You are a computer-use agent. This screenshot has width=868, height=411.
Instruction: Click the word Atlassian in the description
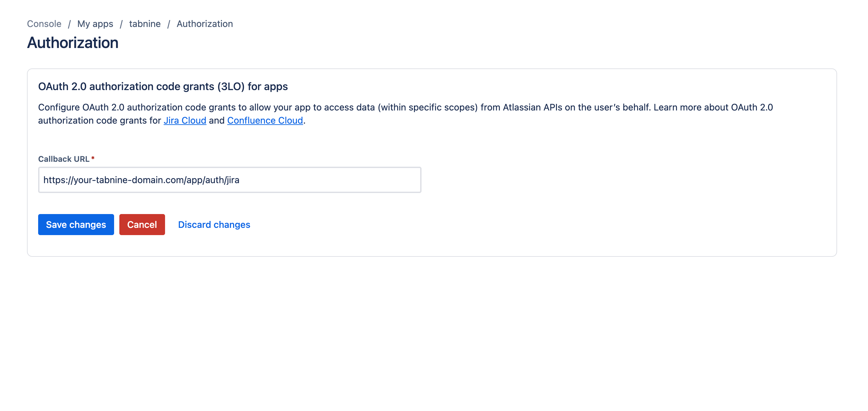pos(522,108)
